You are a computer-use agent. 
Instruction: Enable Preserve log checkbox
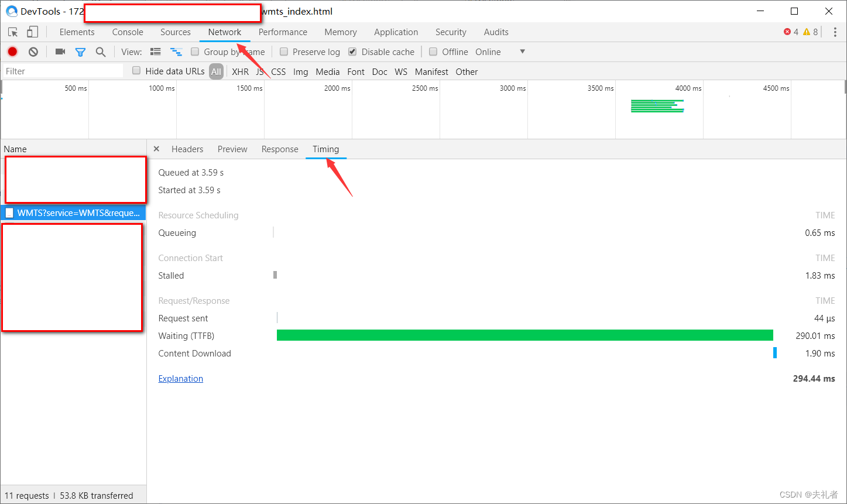pos(284,52)
